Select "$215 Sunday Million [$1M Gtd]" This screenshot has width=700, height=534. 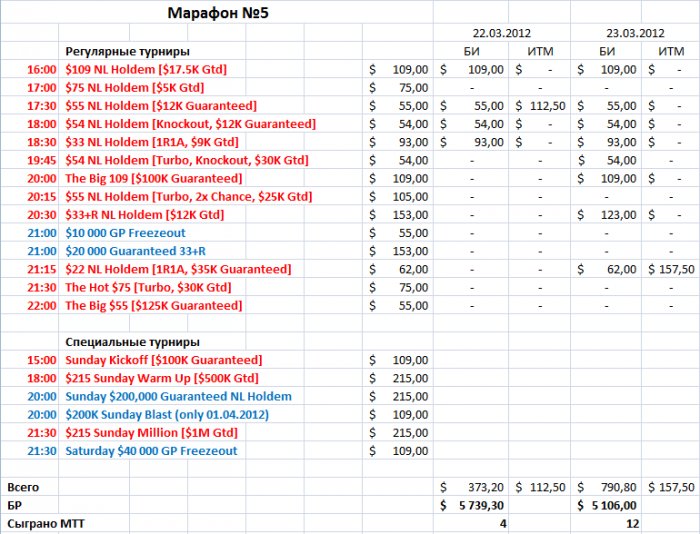coord(151,433)
